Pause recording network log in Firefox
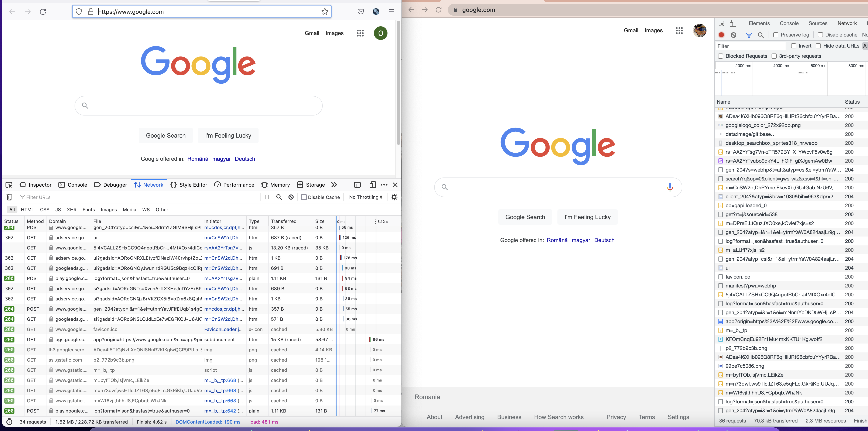The width and height of the screenshot is (868, 431). 267,197
